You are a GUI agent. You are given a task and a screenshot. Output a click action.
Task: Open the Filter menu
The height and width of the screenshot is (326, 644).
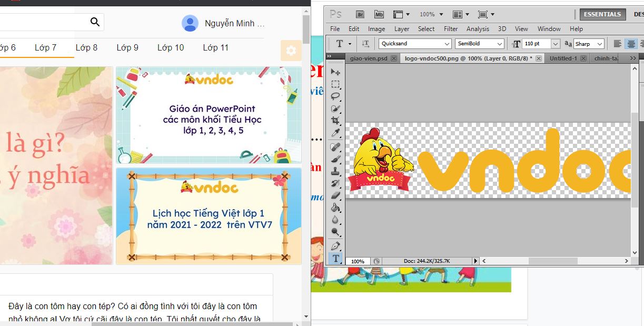coord(451,29)
